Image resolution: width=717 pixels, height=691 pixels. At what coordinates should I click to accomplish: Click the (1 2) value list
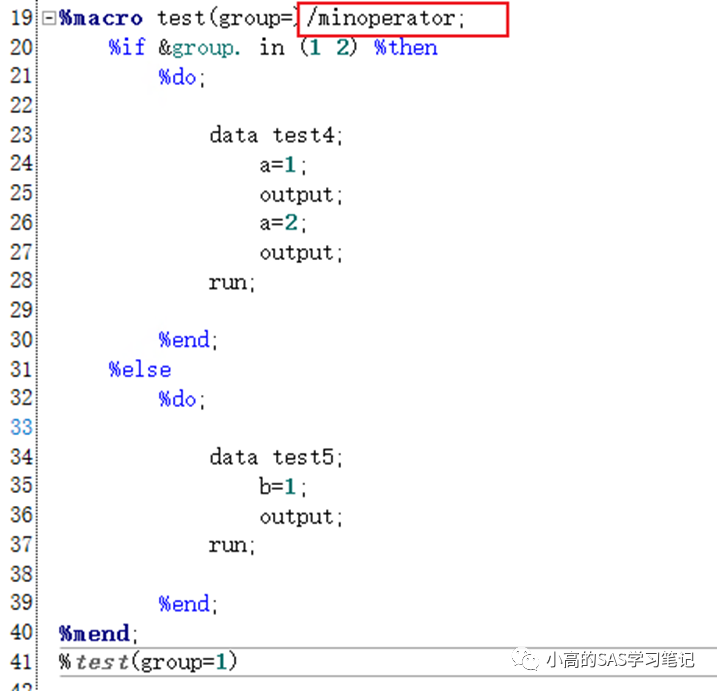pos(328,48)
